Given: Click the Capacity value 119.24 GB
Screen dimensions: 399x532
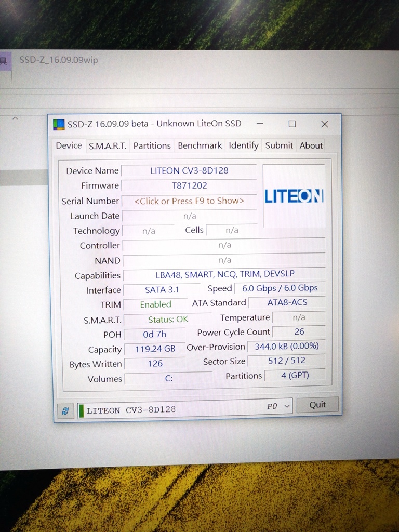Looking at the screenshot, I should click(x=155, y=349).
